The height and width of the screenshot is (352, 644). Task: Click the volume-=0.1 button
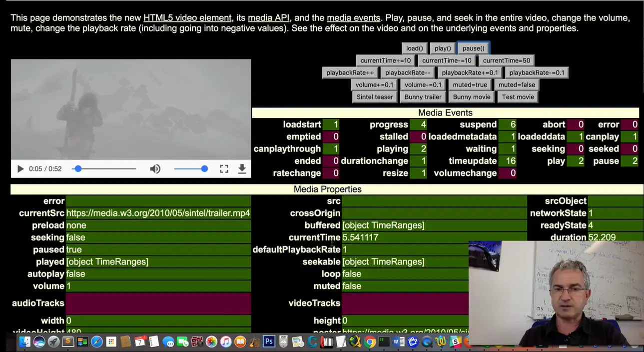tap(423, 84)
